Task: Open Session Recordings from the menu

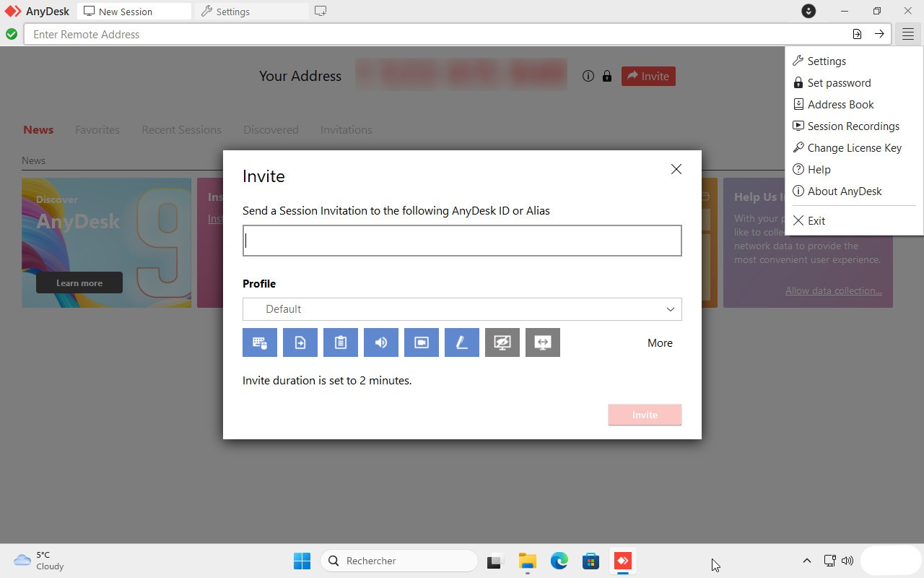Action: click(854, 126)
